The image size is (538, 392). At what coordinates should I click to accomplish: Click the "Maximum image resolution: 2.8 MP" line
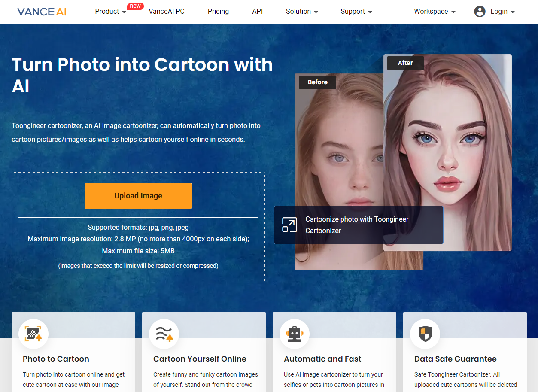click(138, 239)
